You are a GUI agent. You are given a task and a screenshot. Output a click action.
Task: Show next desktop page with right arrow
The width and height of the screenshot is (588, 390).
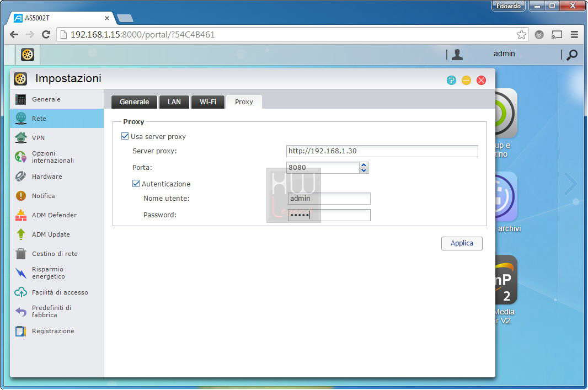(571, 184)
